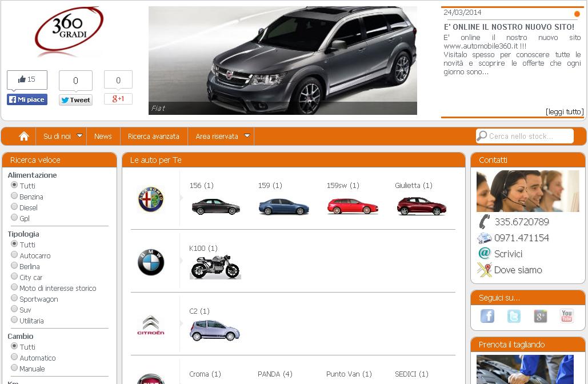The width and height of the screenshot is (588, 384).
Task: Click the @ email icon in Contatti
Action: point(485,253)
